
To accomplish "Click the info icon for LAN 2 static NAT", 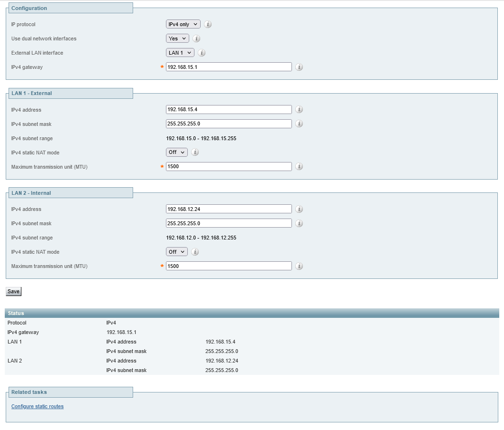I will pyautogui.click(x=194, y=251).
